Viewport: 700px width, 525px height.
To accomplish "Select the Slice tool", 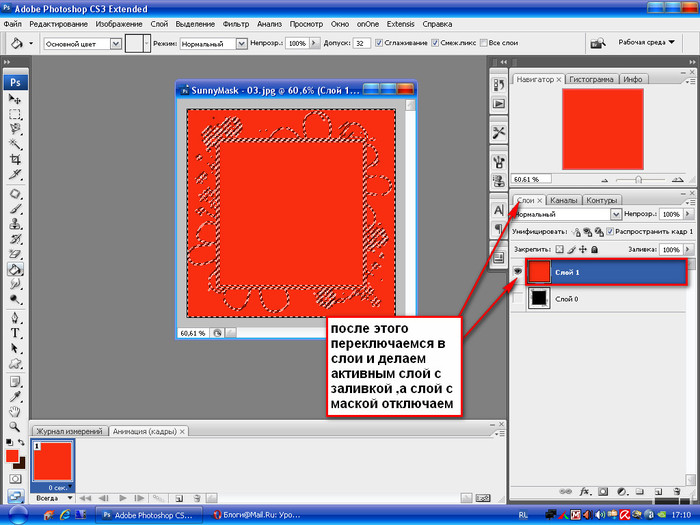I will point(15,174).
